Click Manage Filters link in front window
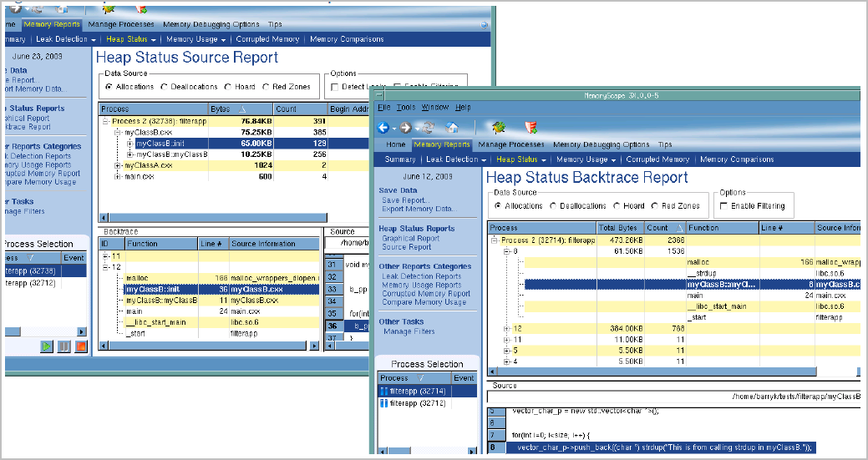The width and height of the screenshot is (868, 460). [409, 331]
